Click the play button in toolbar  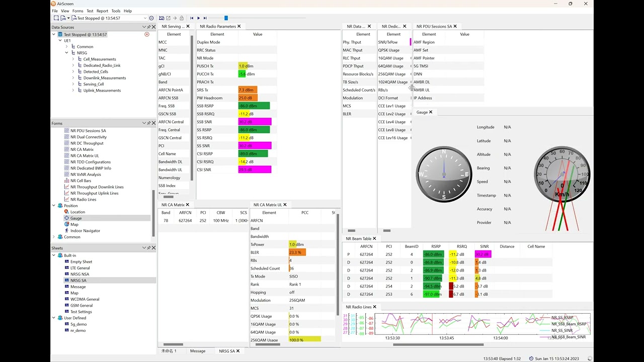[198, 18]
